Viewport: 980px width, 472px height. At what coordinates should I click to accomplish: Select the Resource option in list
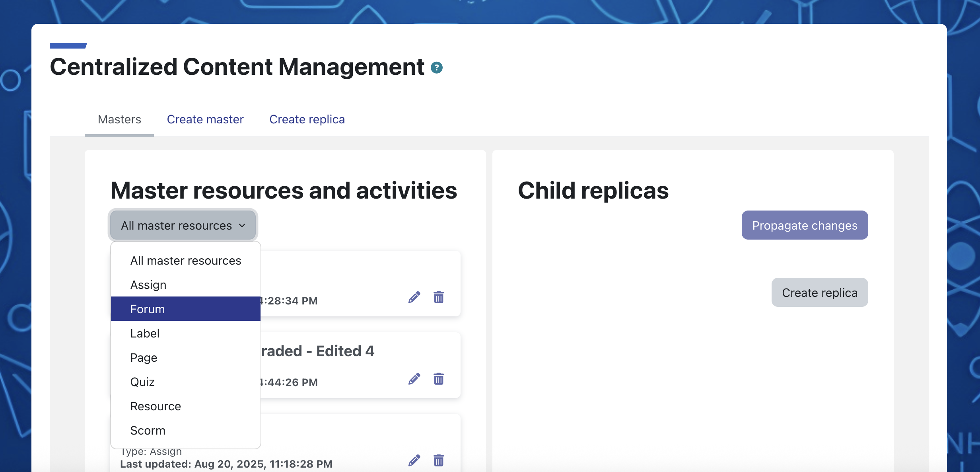[x=186, y=406]
